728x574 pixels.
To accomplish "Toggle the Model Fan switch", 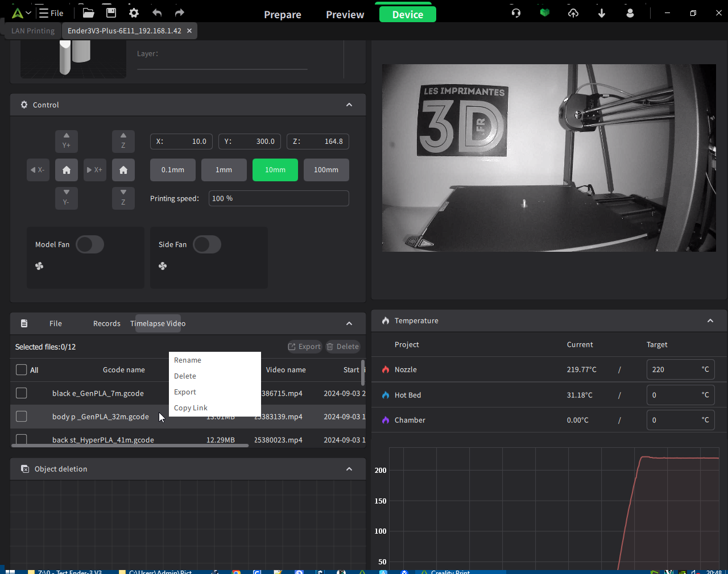I will pyautogui.click(x=90, y=244).
